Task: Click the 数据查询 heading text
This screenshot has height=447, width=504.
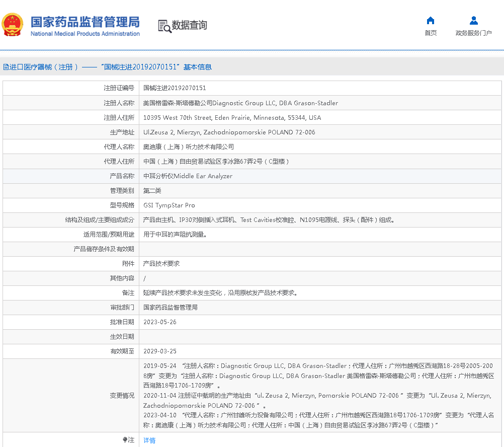Action: click(x=190, y=25)
